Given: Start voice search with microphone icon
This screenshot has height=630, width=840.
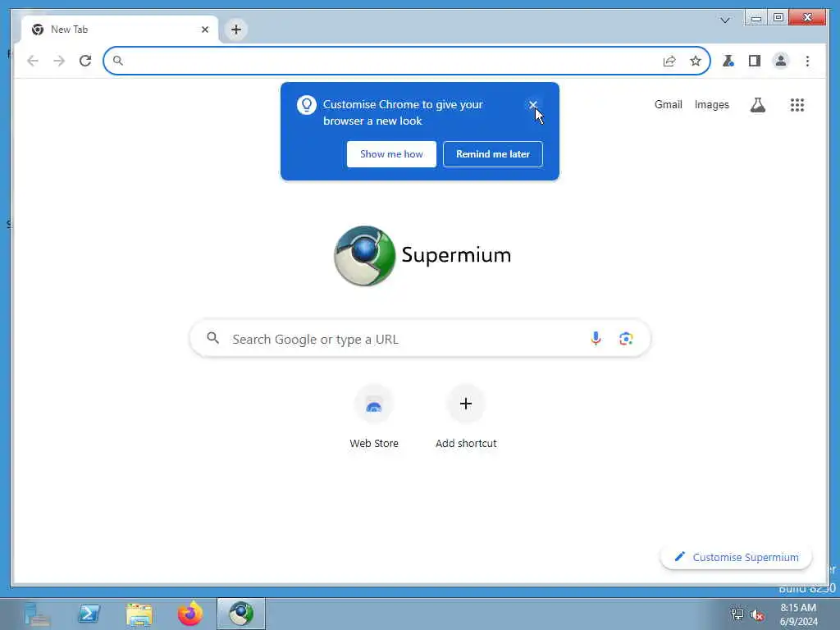Looking at the screenshot, I should [596, 339].
